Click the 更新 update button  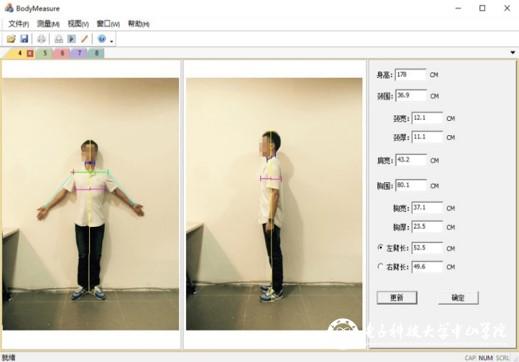click(x=397, y=298)
